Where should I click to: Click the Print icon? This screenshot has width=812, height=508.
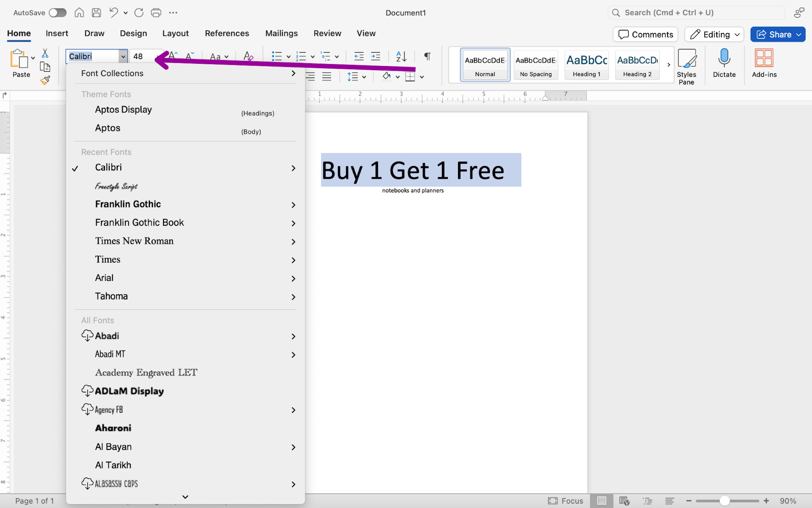coord(156,13)
